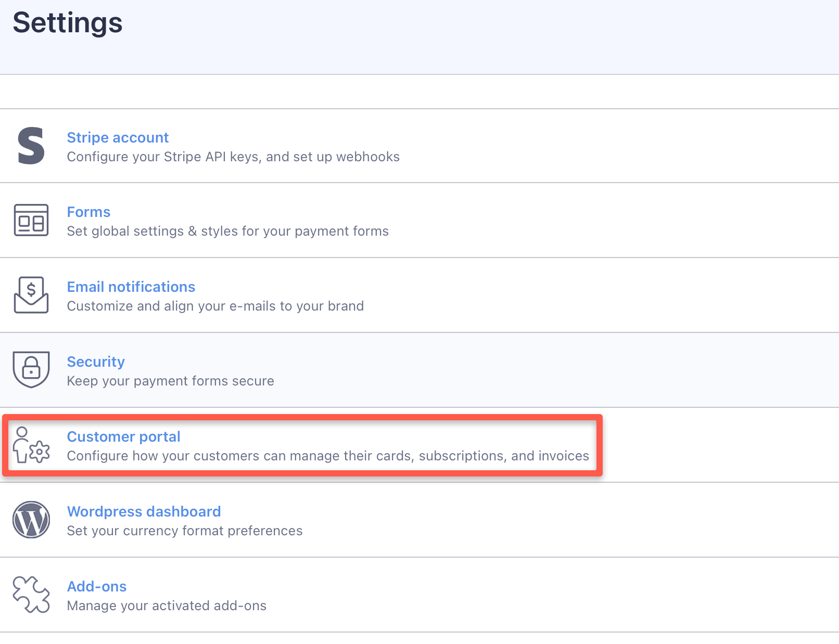Click the Stripe 'S' logo icon

click(31, 146)
